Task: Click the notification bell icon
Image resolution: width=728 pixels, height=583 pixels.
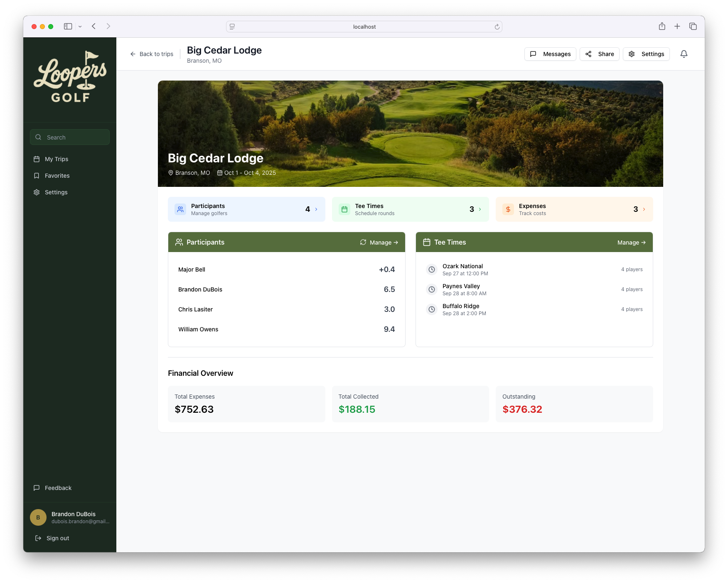Action: tap(684, 54)
